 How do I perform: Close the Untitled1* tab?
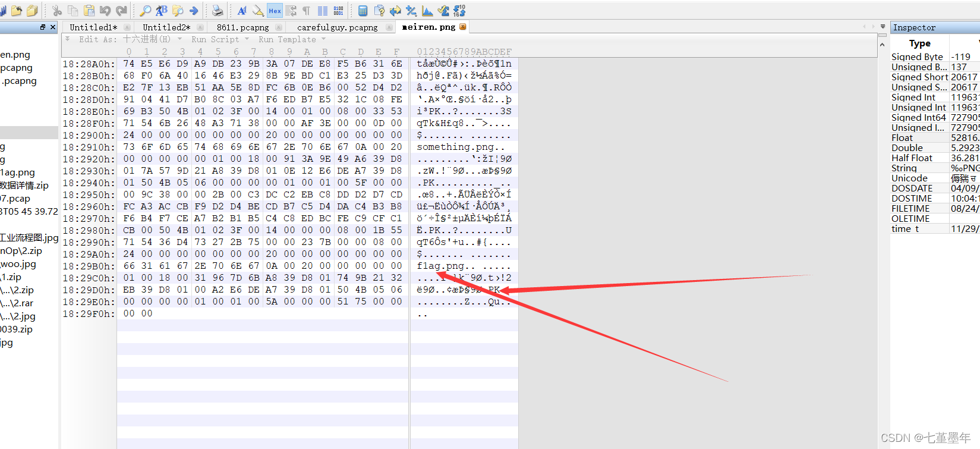tap(127, 27)
